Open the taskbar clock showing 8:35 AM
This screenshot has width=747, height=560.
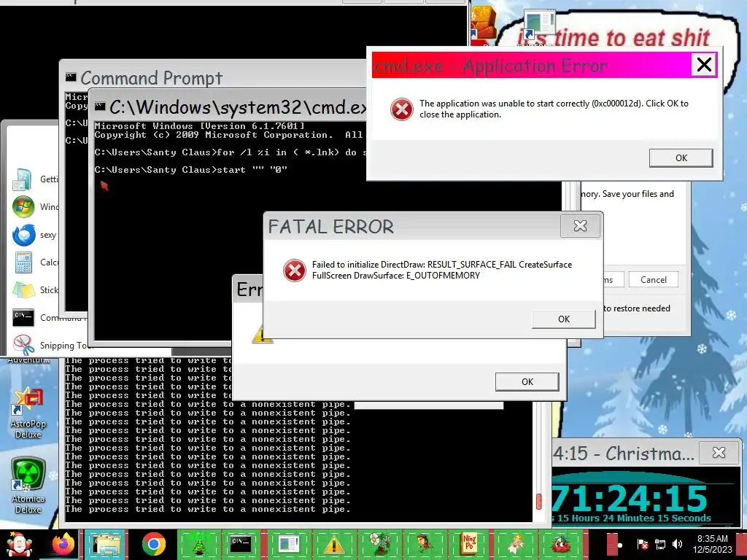click(x=712, y=544)
